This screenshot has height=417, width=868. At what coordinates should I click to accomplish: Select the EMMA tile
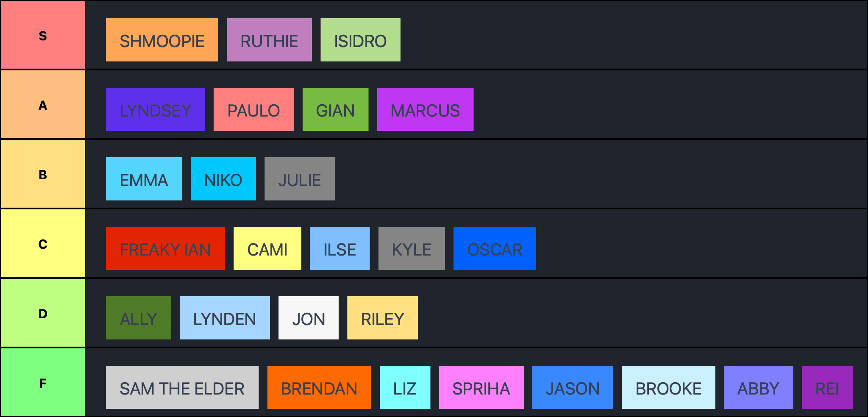[x=144, y=179]
